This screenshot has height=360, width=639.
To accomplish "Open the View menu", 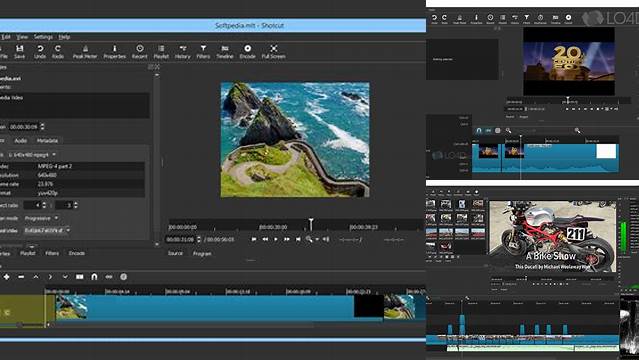I will point(22,37).
